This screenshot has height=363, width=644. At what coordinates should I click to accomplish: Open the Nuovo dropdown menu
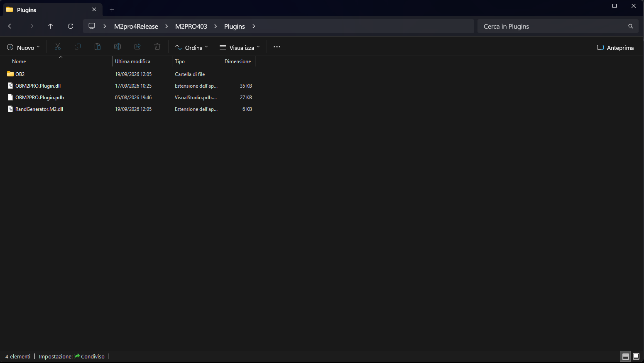[24, 47]
